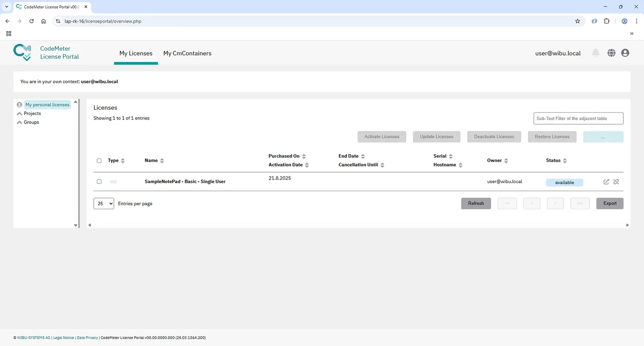
Task: Expand the Groups tree node
Action: coord(19,122)
